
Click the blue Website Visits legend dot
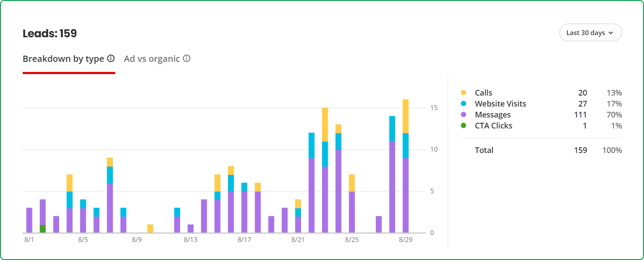[x=464, y=103]
